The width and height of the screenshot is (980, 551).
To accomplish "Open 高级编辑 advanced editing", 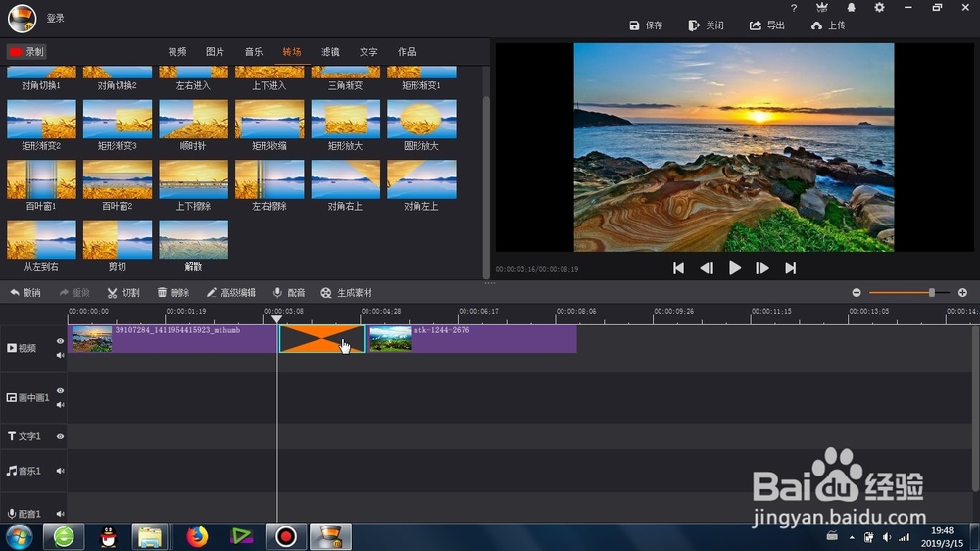I will [230, 293].
